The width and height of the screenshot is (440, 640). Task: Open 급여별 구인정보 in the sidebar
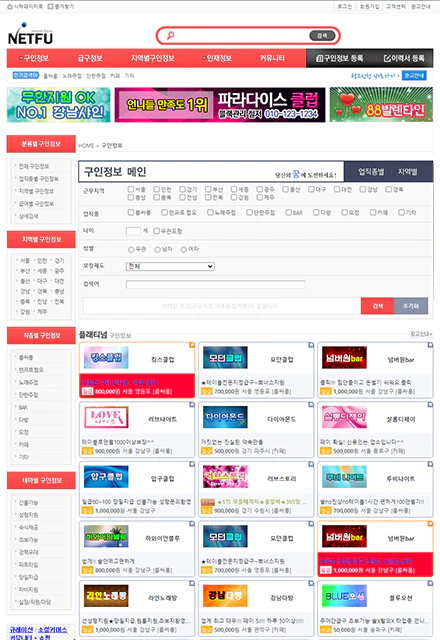36,203
